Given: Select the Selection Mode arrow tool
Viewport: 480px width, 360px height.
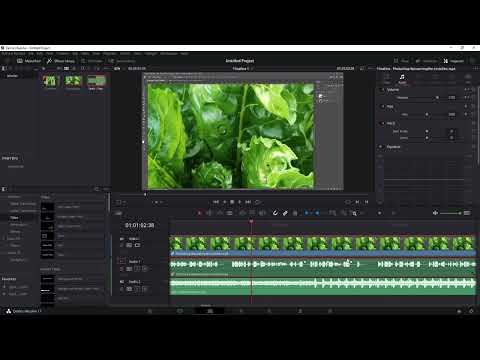Looking at the screenshot, I should pyautogui.click(x=199, y=213).
